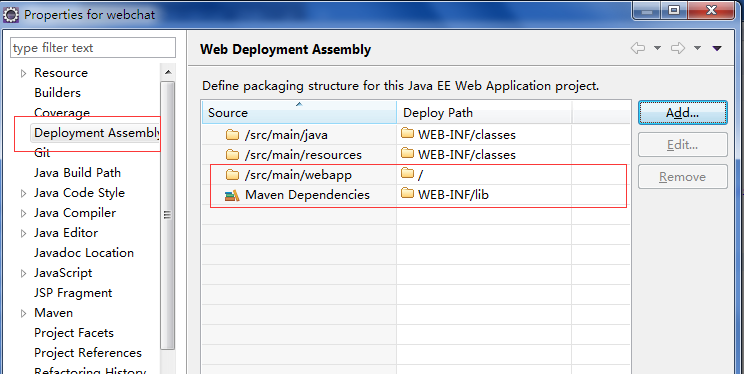Click folder icon beside root / deploy path
The width and height of the screenshot is (744, 374).
pos(407,174)
